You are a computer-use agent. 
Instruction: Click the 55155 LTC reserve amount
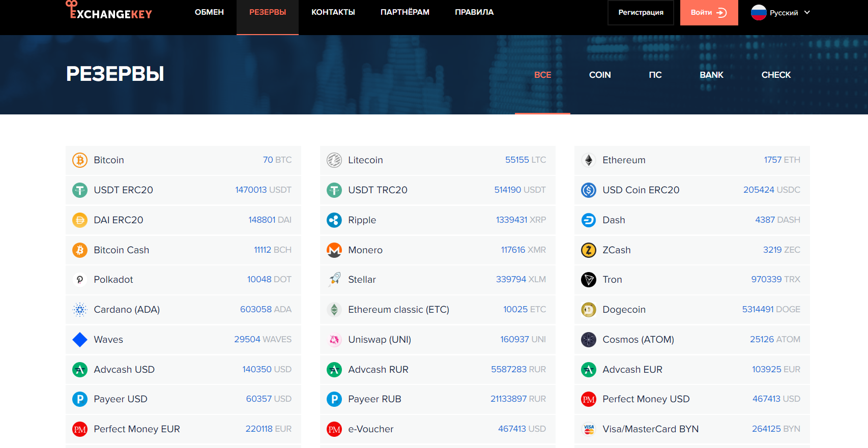point(526,160)
